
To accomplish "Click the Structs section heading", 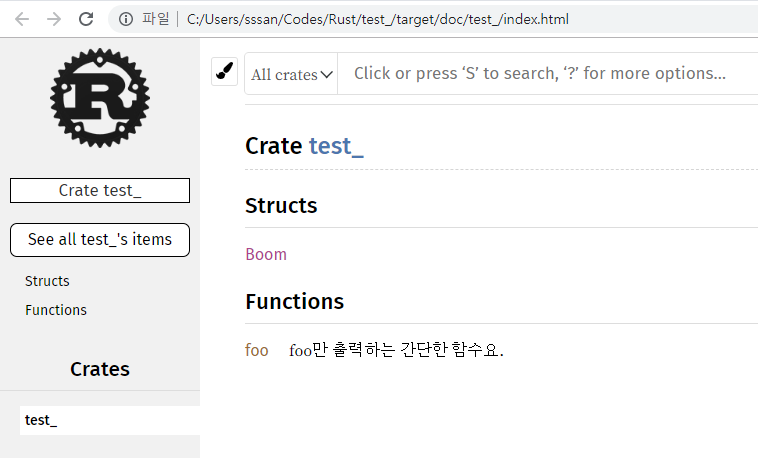I will 281,206.
